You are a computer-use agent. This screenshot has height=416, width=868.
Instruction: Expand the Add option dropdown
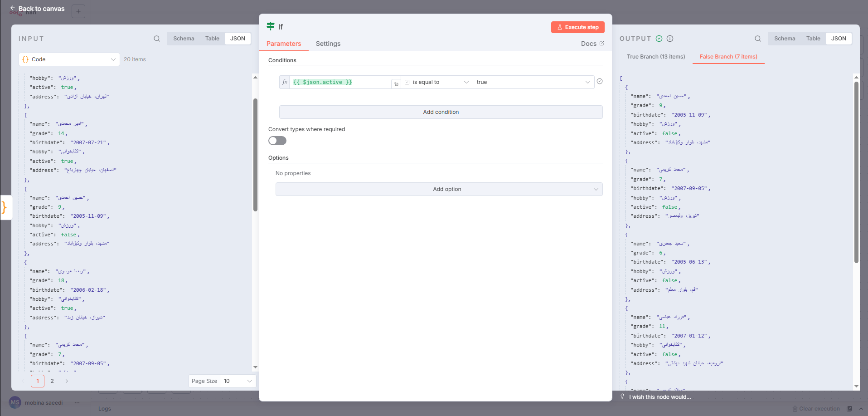[439, 189]
